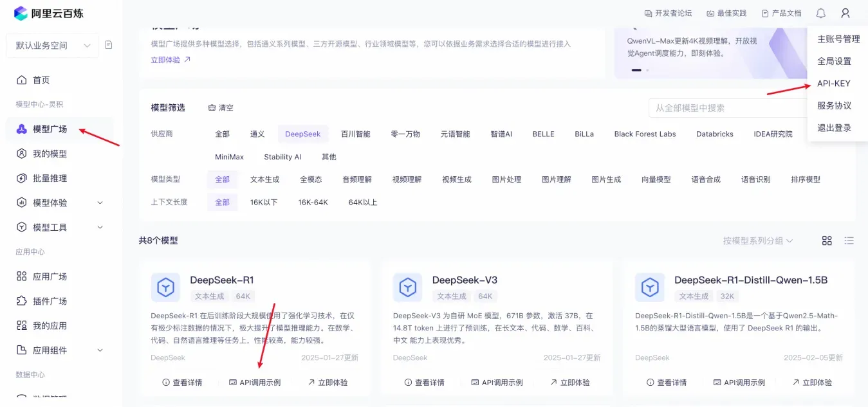Click the 批量推理 sidebar icon
Image resolution: width=868 pixels, height=407 pixels.
point(21,178)
